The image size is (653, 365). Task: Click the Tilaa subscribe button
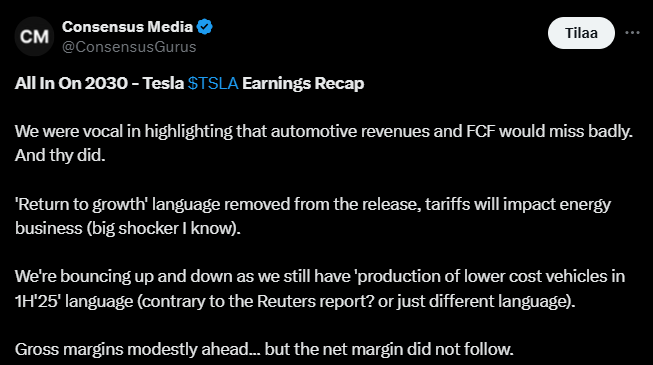[581, 33]
